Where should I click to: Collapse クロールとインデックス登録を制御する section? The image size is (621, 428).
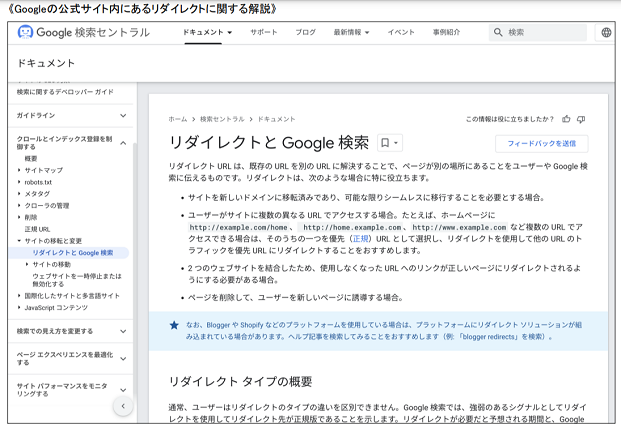(x=123, y=143)
